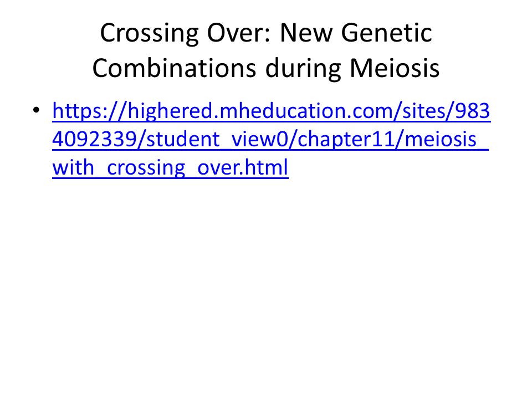This screenshot has height=399, width=532.
Task: Click the word 'during' in the title
Action: pyautogui.click(x=303, y=69)
